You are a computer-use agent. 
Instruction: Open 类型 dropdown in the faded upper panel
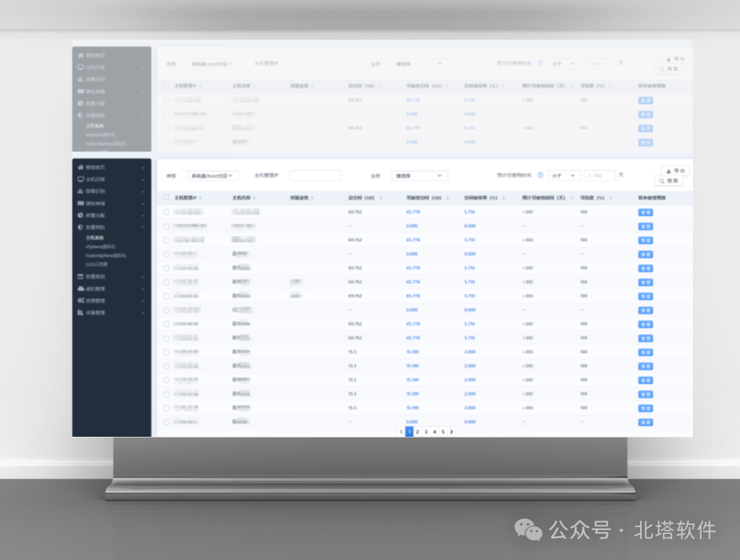[x=212, y=64]
